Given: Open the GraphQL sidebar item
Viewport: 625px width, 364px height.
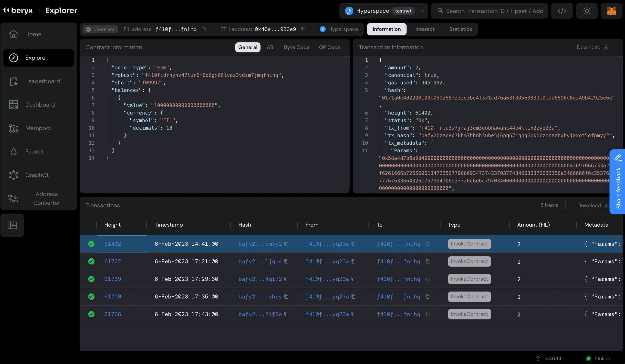Looking at the screenshot, I should coord(37,175).
